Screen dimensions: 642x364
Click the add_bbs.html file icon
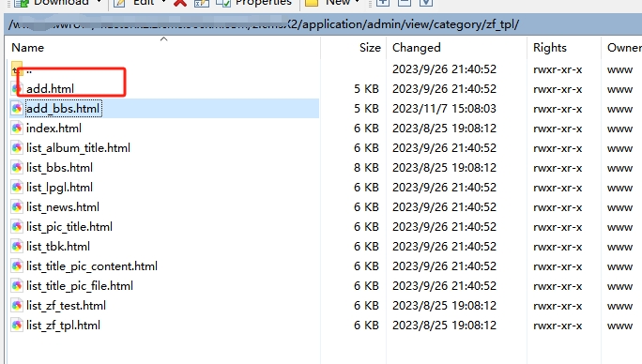[17, 109]
